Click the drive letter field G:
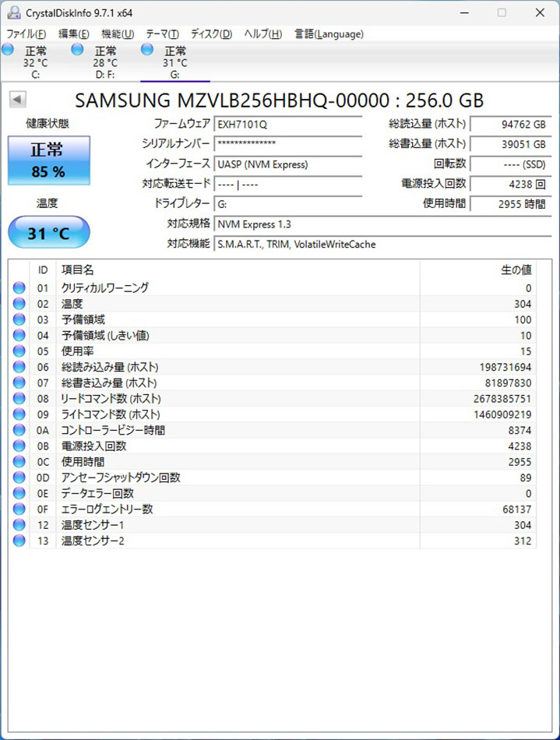The width and height of the screenshot is (560, 740). [x=287, y=204]
